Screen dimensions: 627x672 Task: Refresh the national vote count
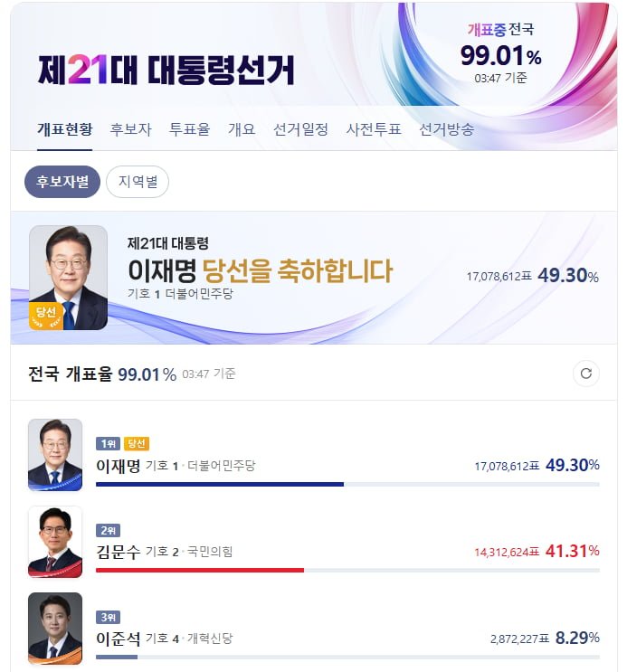[585, 374]
